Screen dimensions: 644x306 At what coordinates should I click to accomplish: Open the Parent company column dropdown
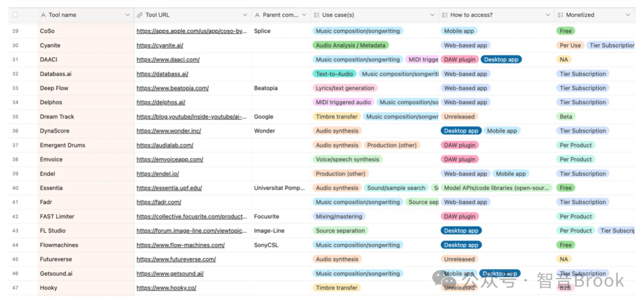coord(304,15)
